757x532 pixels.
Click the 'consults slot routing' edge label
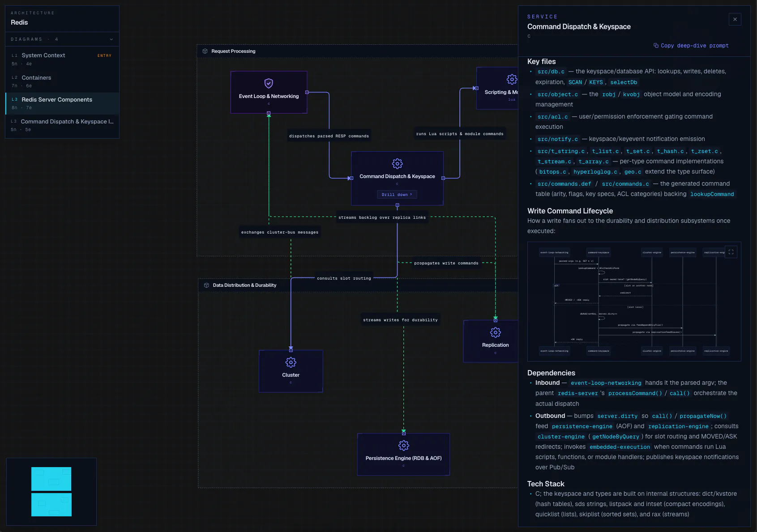344,278
